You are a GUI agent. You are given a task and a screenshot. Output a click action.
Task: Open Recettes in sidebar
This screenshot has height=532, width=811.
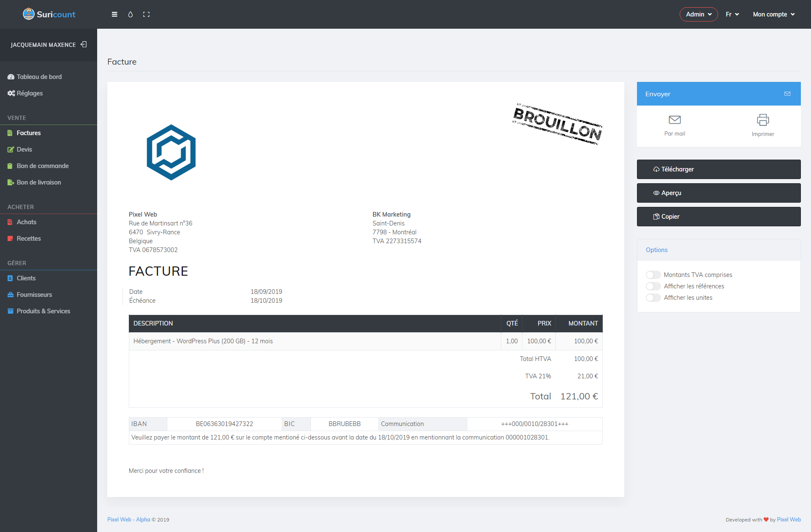coord(49,239)
